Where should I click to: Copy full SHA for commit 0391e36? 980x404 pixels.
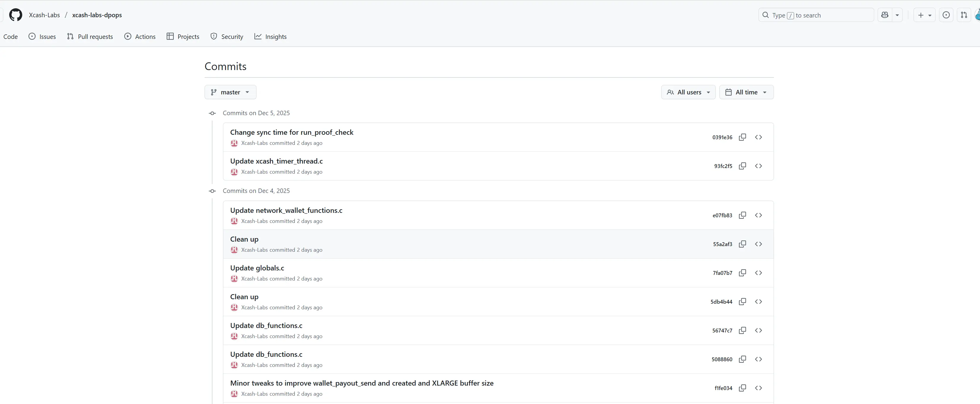(742, 137)
